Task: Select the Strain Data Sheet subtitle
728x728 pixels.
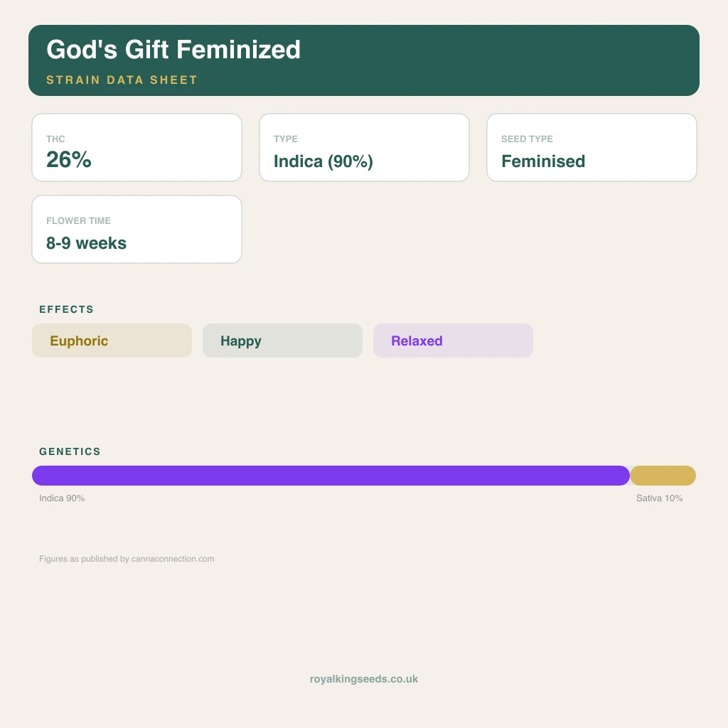Action: [122, 80]
